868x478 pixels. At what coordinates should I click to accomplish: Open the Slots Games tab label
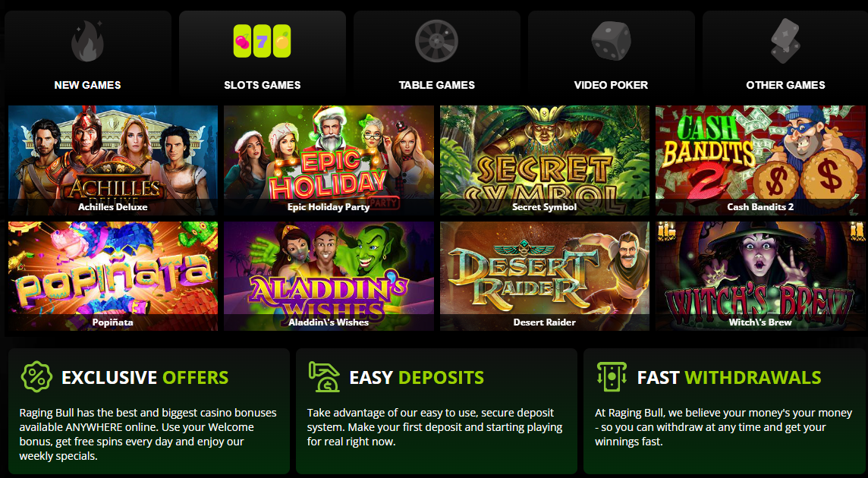263,85
